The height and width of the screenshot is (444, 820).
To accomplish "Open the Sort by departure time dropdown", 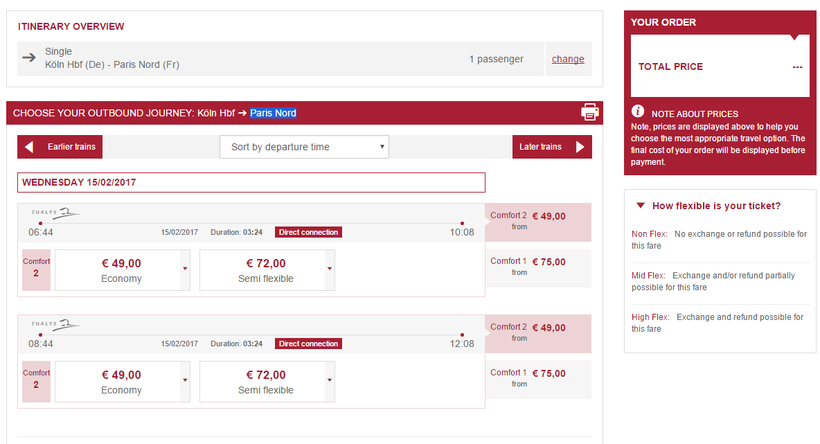I will point(304,147).
